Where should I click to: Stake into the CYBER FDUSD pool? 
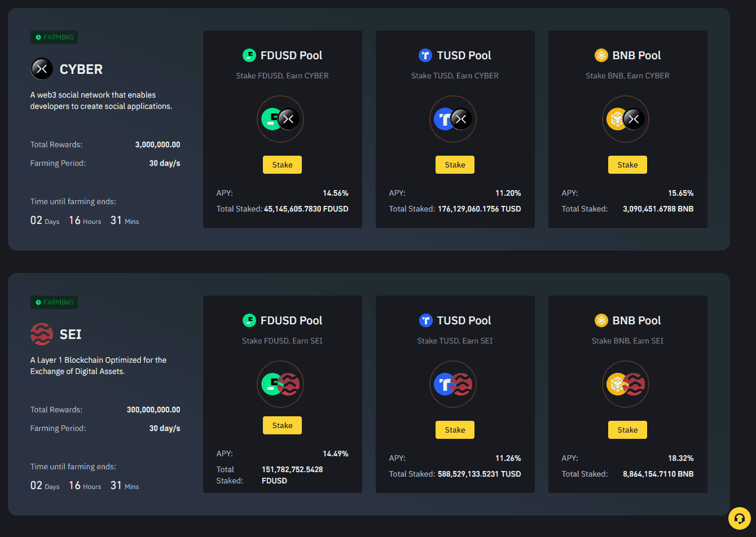tap(282, 164)
